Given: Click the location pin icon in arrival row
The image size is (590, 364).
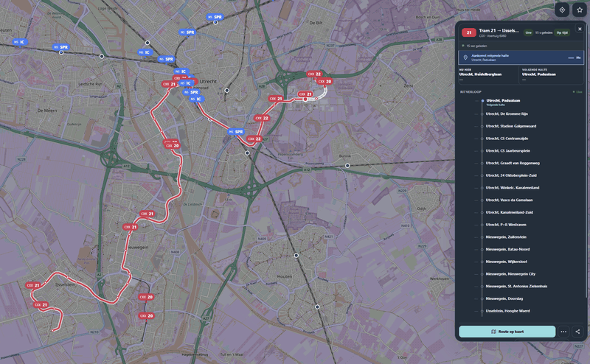Looking at the screenshot, I should tap(465, 57).
